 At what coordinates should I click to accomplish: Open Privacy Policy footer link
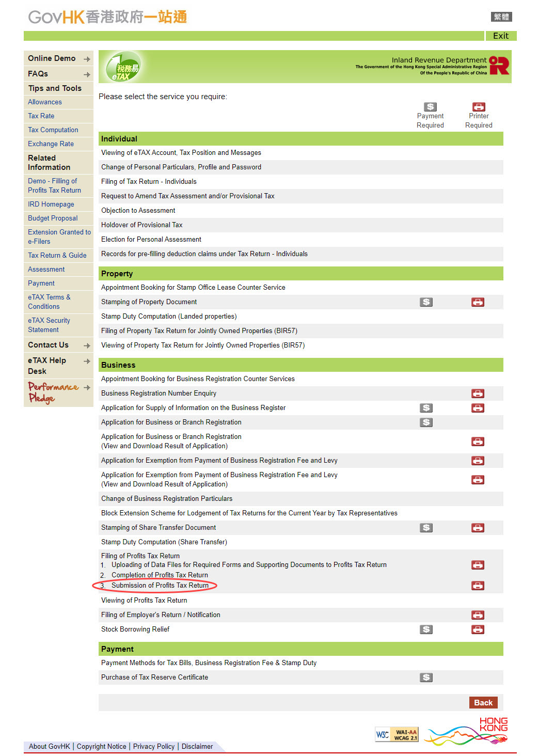[154, 747]
